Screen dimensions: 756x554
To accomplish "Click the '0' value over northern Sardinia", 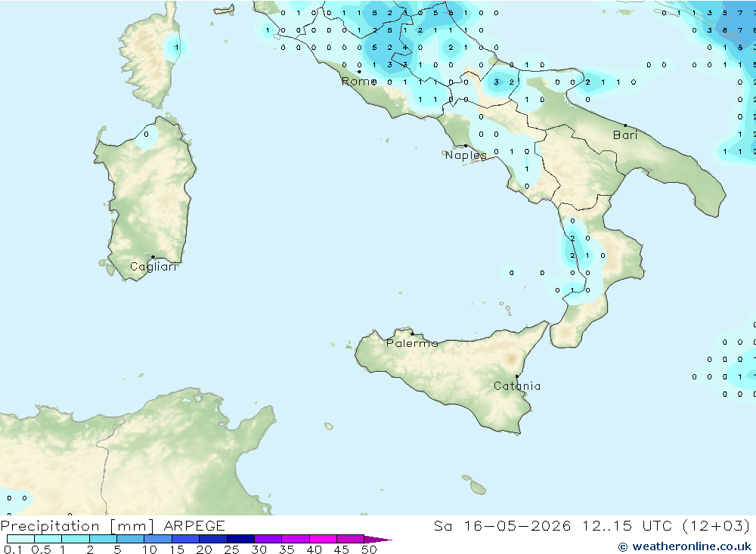I will [146, 135].
